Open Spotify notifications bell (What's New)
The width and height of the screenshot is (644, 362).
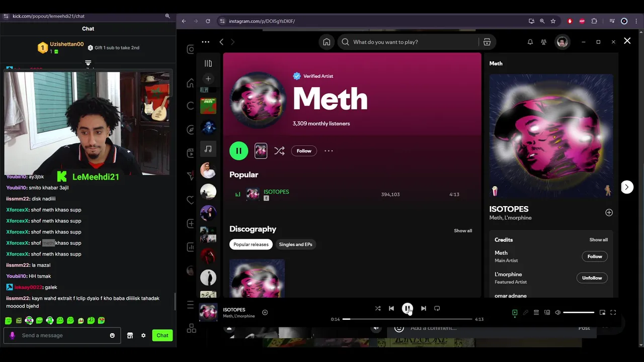530,42
